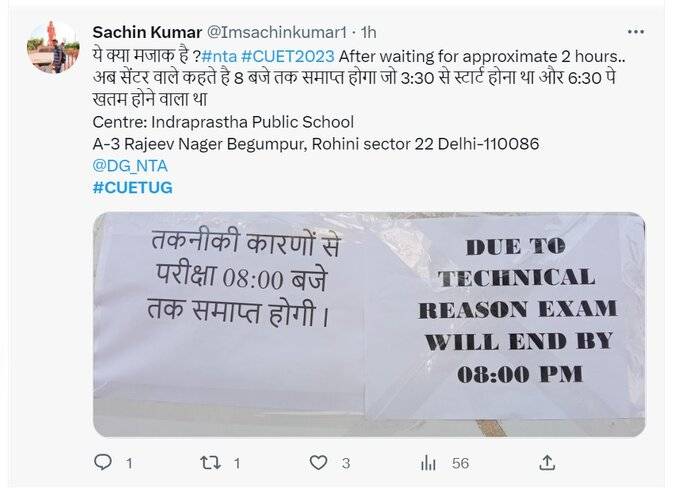The width and height of the screenshot is (675, 488).
Task: Click the #nta hashtag
Action: 219,56
